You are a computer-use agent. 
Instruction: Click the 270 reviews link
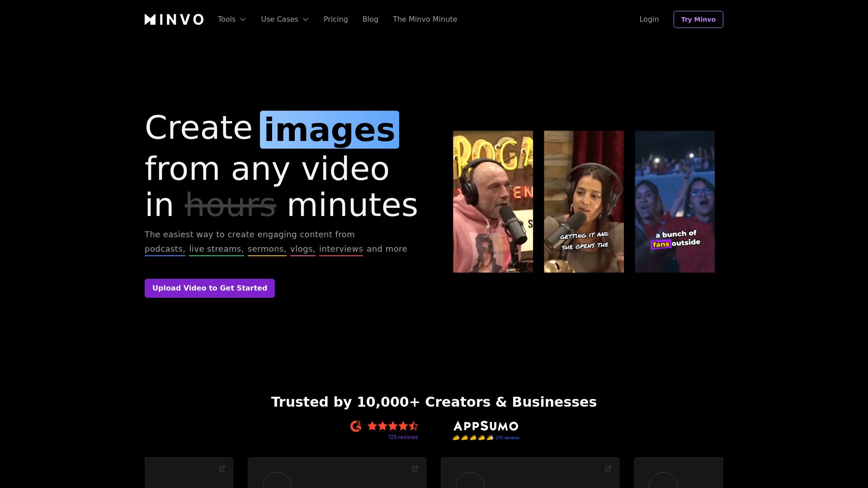pyautogui.click(x=507, y=438)
